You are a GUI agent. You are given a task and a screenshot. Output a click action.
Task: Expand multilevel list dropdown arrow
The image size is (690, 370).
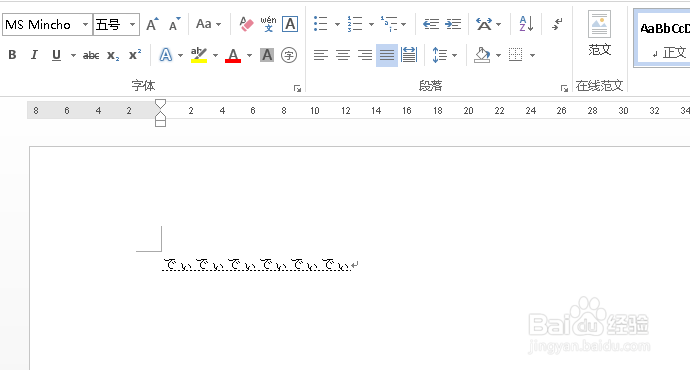point(404,24)
